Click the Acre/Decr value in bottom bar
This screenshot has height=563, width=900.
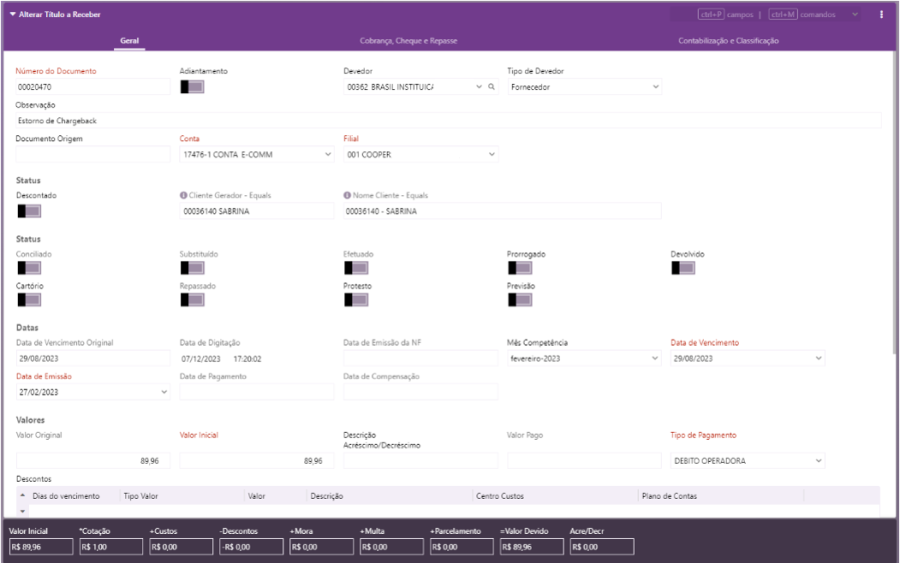602,547
